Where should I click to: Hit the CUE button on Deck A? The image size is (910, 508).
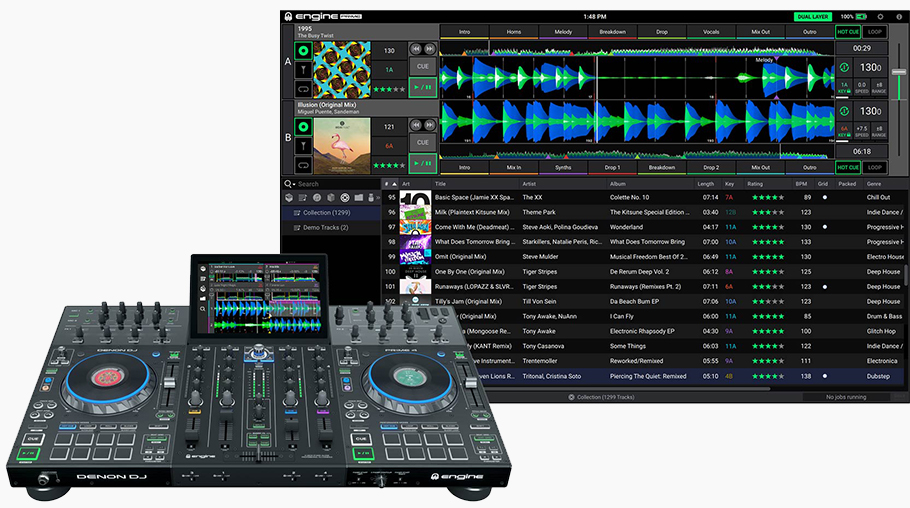point(423,67)
